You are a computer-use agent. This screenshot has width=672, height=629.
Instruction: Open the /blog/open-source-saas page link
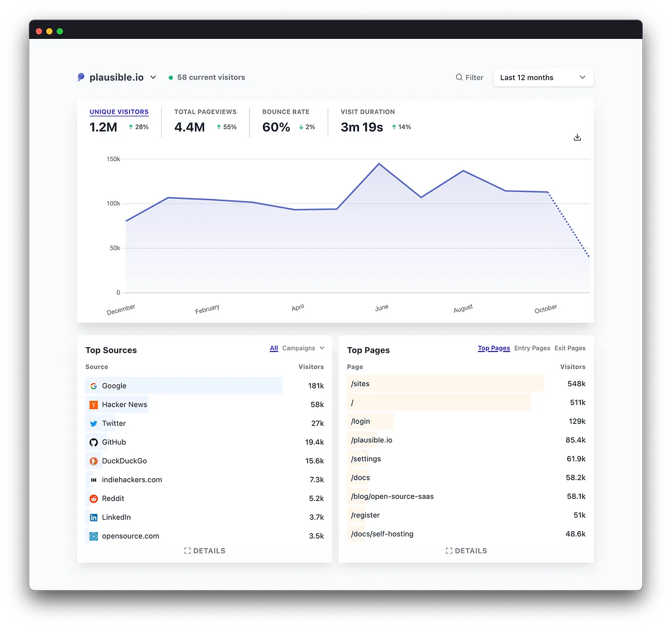pyautogui.click(x=392, y=496)
